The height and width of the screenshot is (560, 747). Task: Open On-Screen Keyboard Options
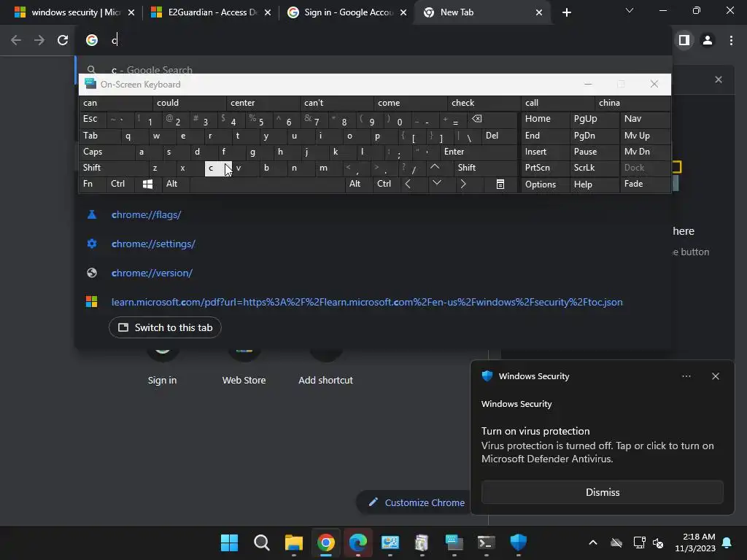[545, 184]
